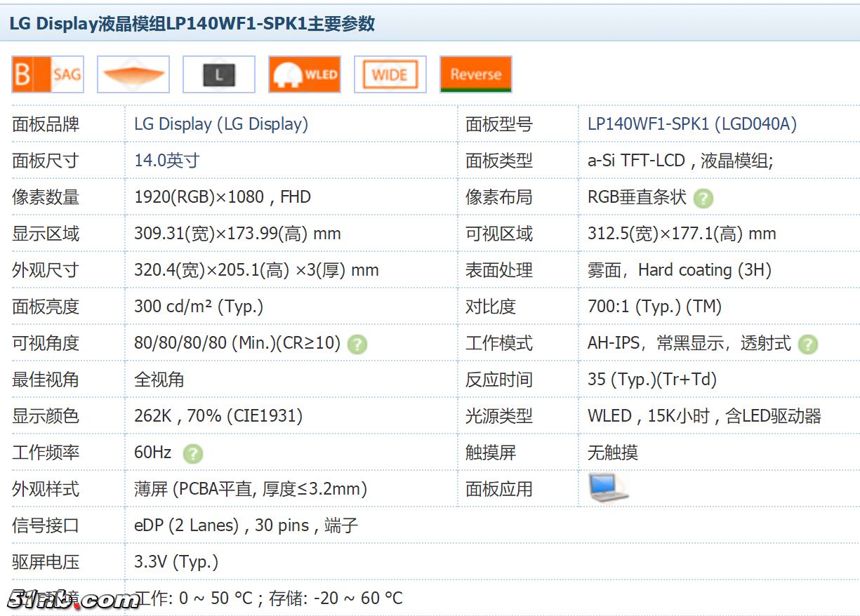The image size is (860, 616).
Task: Click help icon beside viewing angle 80/80/80/80
Action: [x=357, y=344]
